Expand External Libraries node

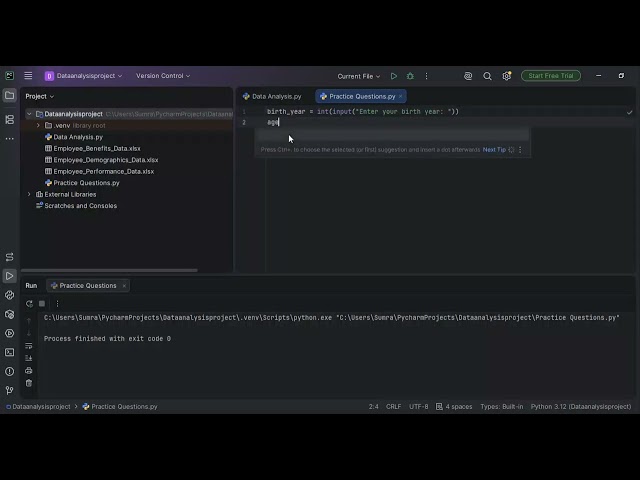coord(29,194)
